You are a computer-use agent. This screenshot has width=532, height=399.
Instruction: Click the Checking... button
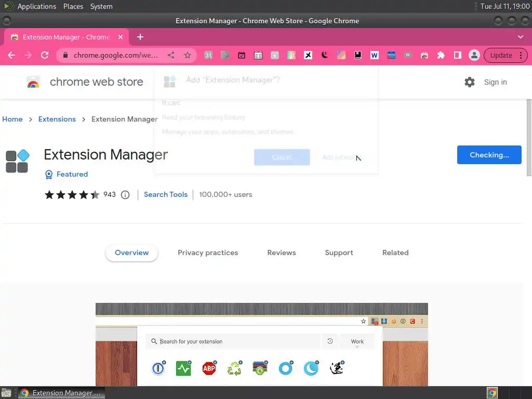point(489,155)
